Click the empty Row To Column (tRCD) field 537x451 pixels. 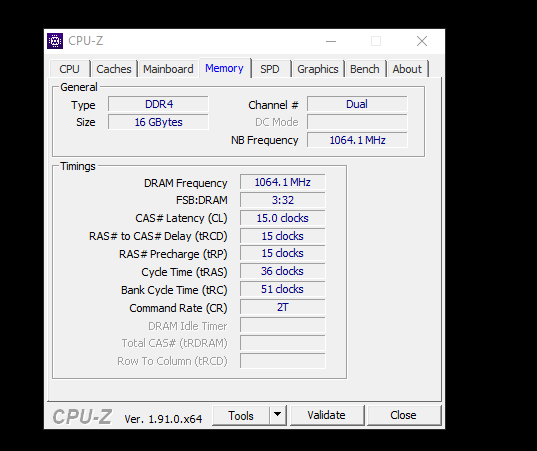coord(283,361)
